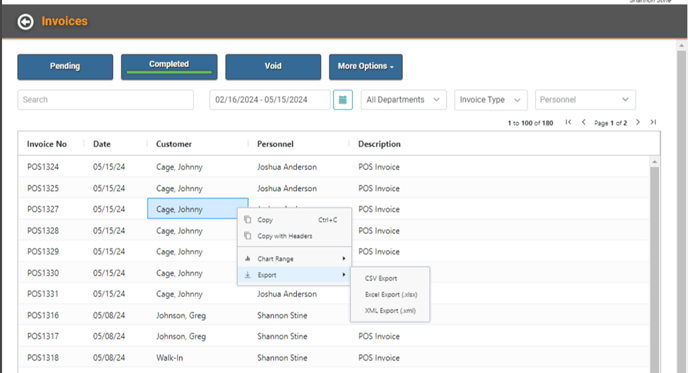Go to previous page arrow

(584, 122)
